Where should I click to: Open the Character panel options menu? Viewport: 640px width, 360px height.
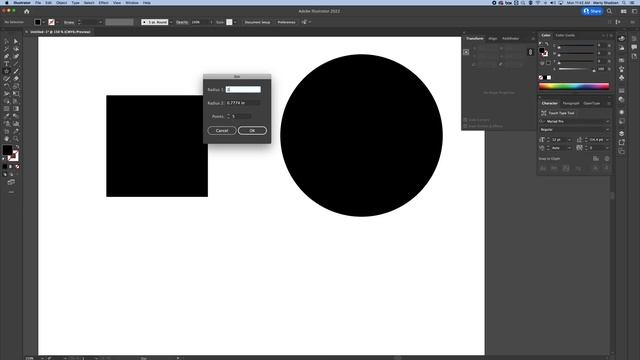click(x=609, y=103)
